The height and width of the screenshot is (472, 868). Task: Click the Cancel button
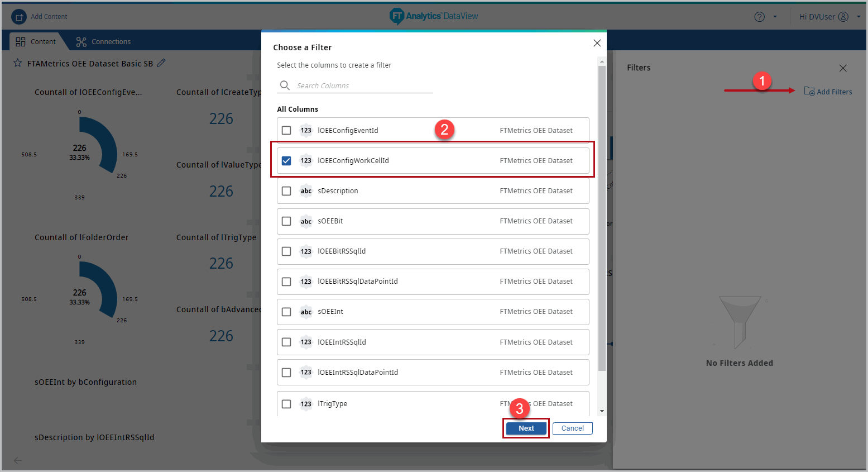point(572,428)
